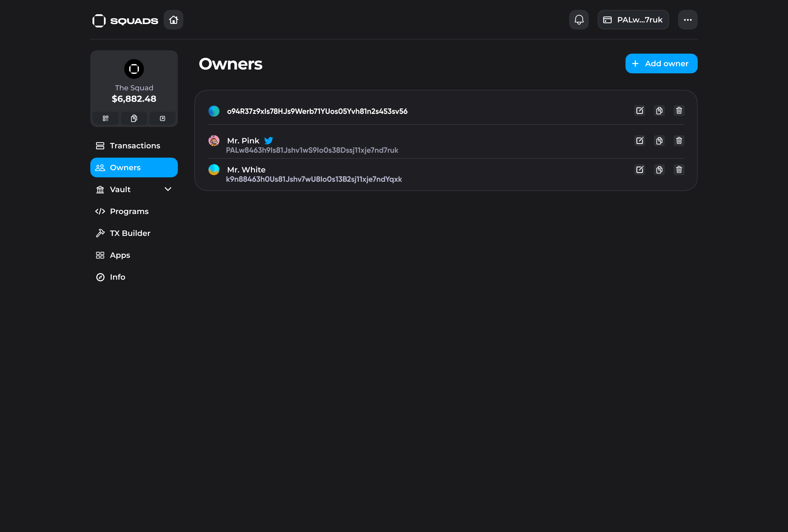788x532 pixels.
Task: Edit the first owner's name
Action: pyautogui.click(x=639, y=111)
